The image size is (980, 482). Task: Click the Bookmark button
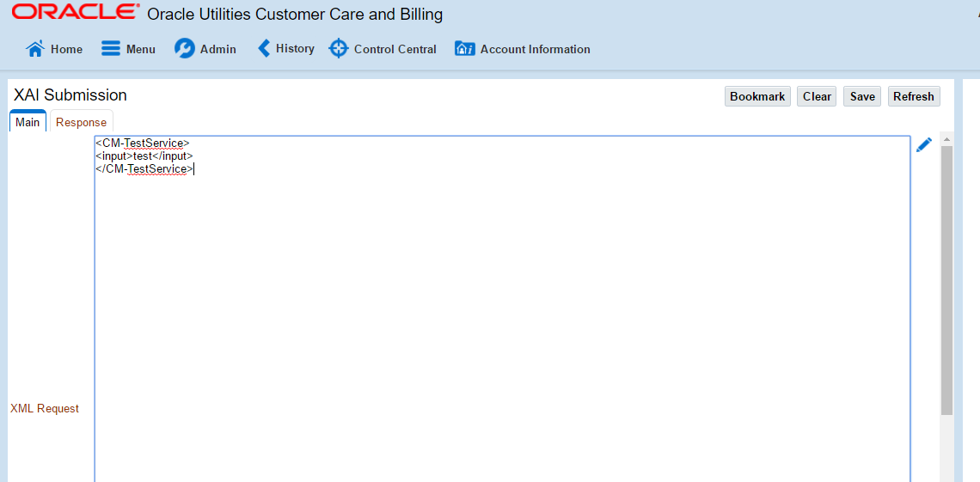[x=757, y=96]
